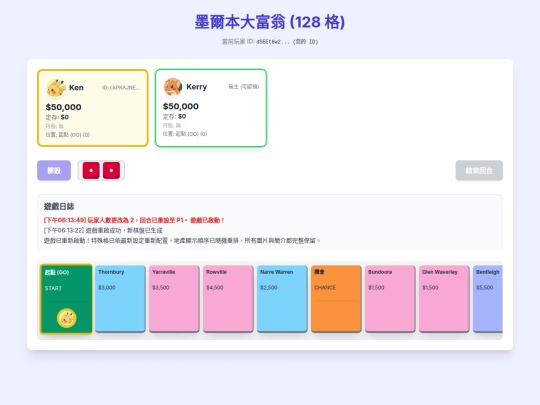Click the 墨爾本大富翁 (128 格) page title

click(270, 22)
